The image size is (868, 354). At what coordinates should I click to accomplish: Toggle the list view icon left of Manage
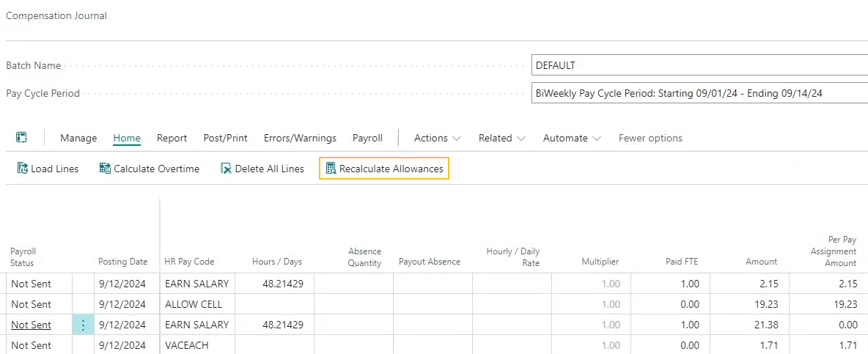click(x=22, y=138)
